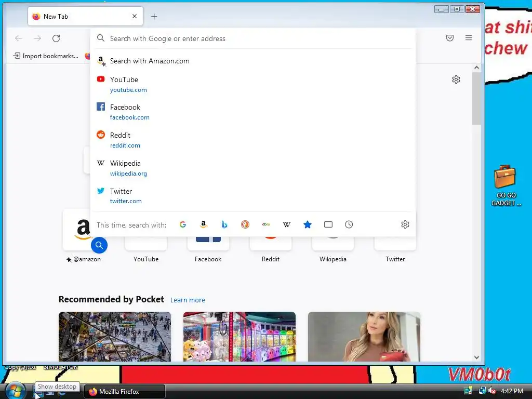Search this time with Amazon icon

point(204,224)
